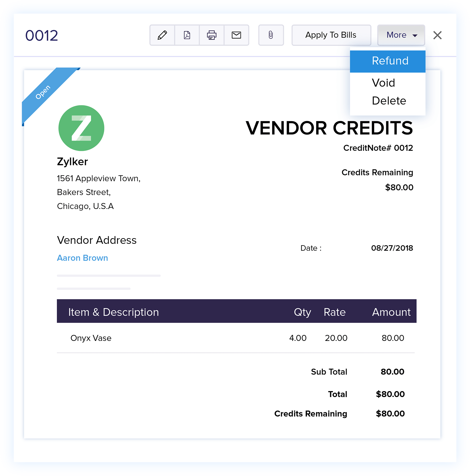Click the Zylker company name
The width and height of the screenshot is (470, 476).
pos(72,162)
